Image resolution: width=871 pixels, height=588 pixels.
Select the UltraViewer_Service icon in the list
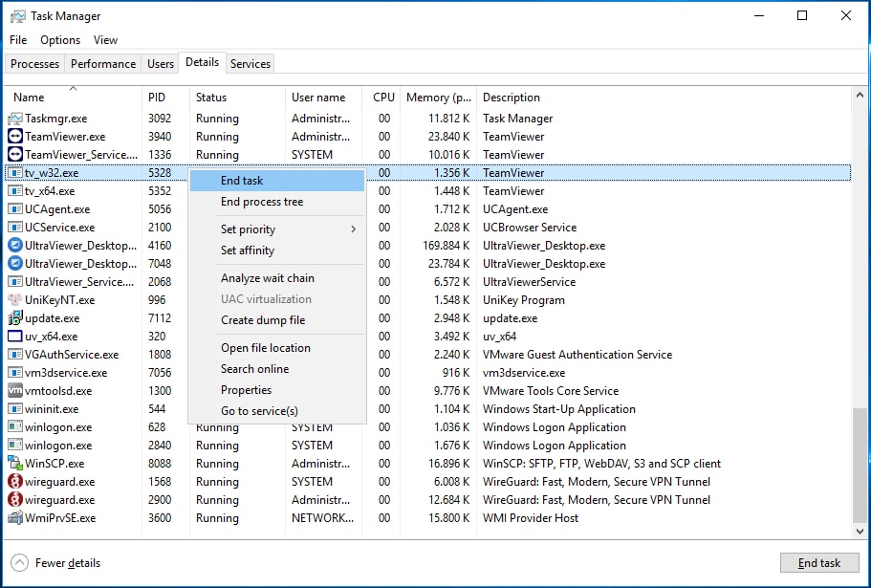[x=15, y=282]
